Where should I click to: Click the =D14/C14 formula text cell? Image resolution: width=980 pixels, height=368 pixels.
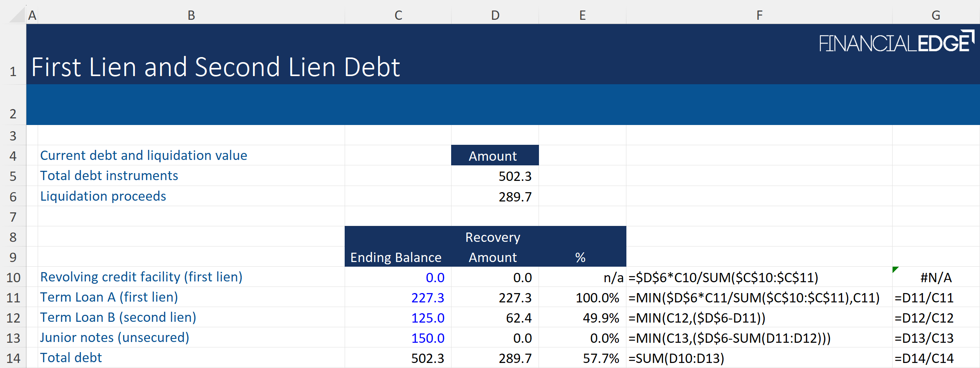click(924, 358)
